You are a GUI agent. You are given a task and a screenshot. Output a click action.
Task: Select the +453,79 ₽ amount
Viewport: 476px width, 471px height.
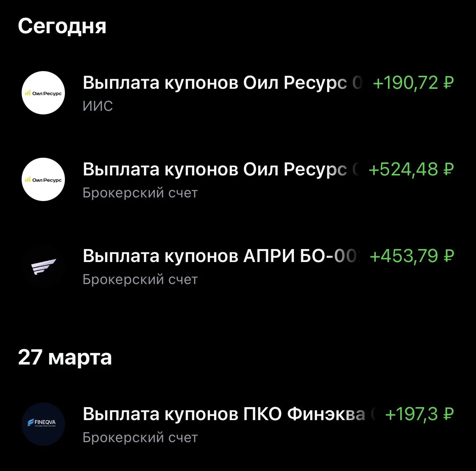[411, 256]
